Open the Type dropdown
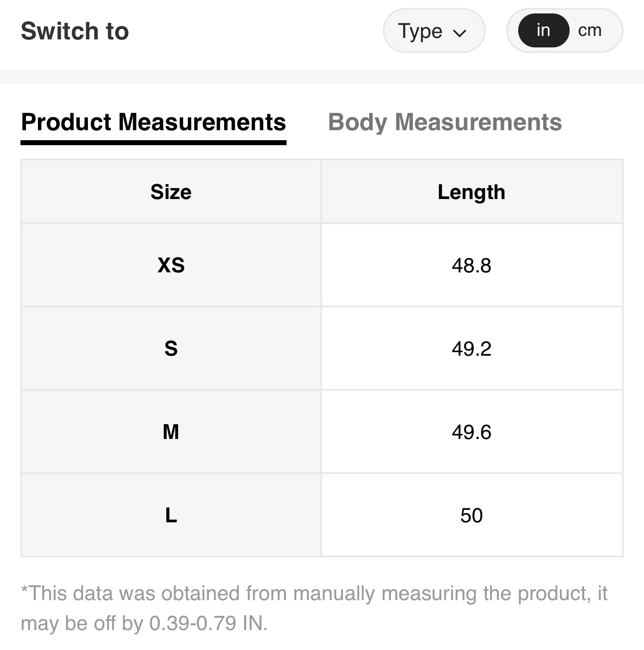This screenshot has width=644, height=650. 433,31
